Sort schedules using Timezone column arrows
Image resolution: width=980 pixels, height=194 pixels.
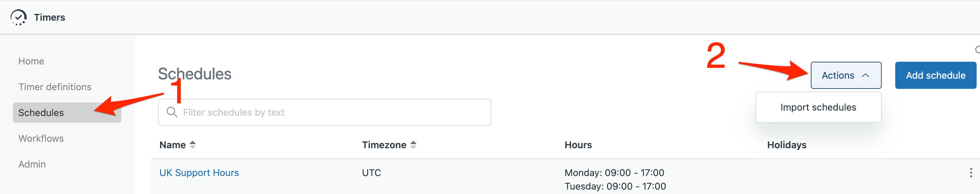413,145
